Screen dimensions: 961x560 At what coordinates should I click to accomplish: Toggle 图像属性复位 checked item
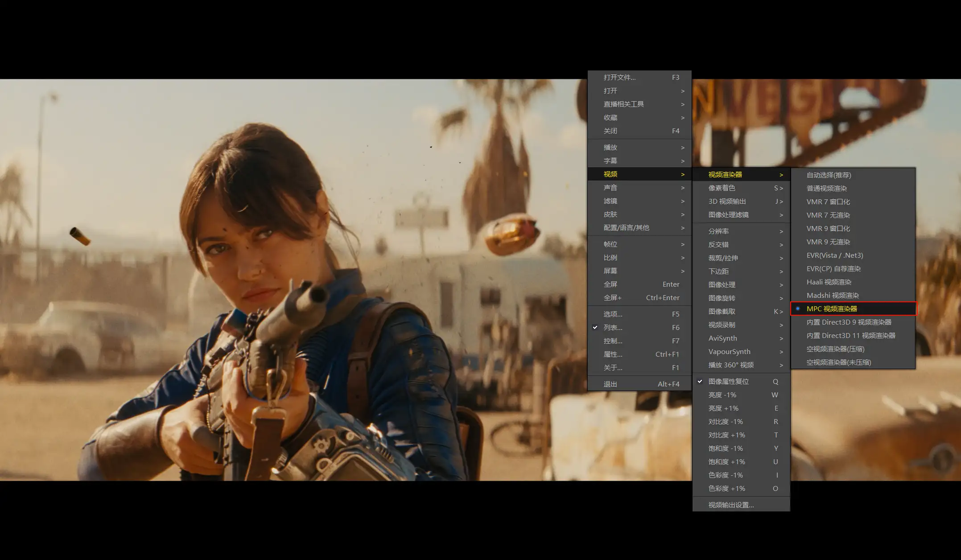click(728, 381)
